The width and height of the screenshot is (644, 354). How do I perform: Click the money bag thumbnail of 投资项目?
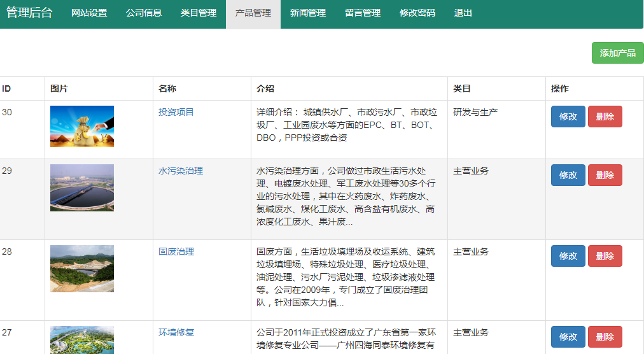pyautogui.click(x=82, y=126)
